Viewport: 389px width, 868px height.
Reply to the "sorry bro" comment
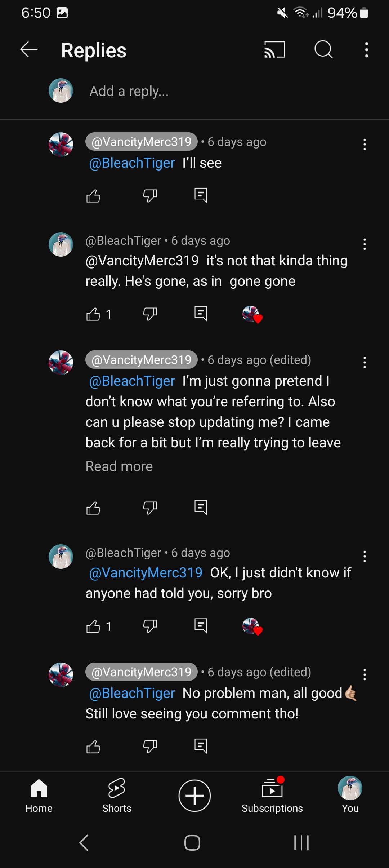[x=201, y=626]
